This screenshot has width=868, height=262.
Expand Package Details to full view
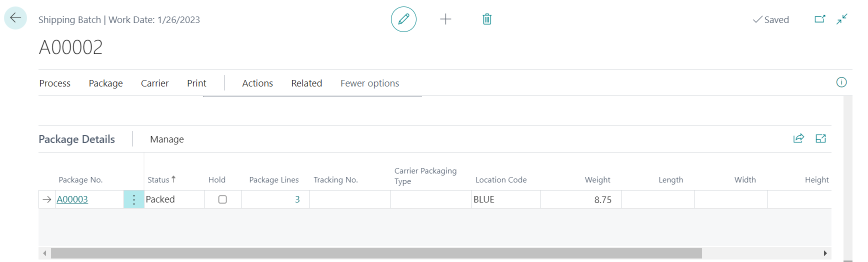pyautogui.click(x=820, y=139)
